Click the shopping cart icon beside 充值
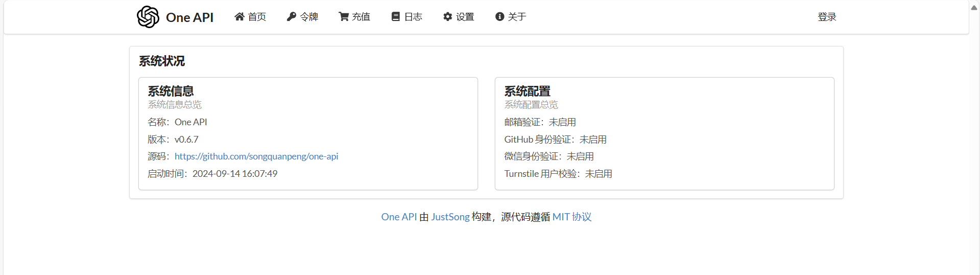The height and width of the screenshot is (275, 980). 343,16
